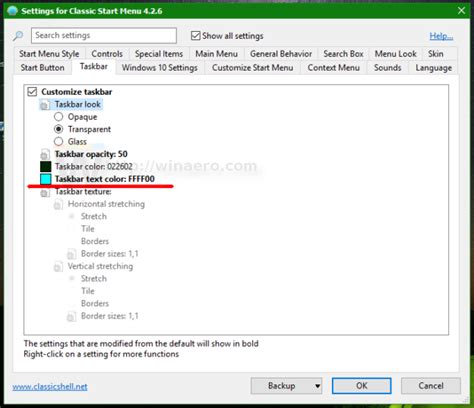The image size is (474, 408).
Task: Click the Vertical stretching setting icon
Action: click(58, 267)
